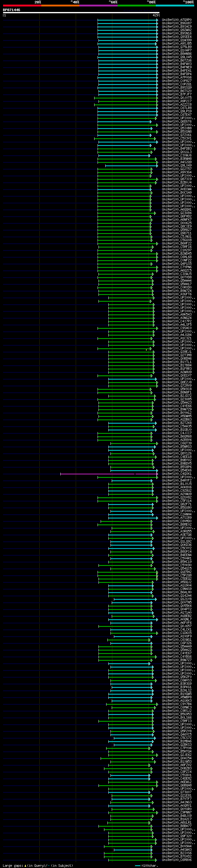The height and width of the screenshot is (868, 197).
Task: Select hit label UniRef100_B6TZU6
Action: (176, 60)
